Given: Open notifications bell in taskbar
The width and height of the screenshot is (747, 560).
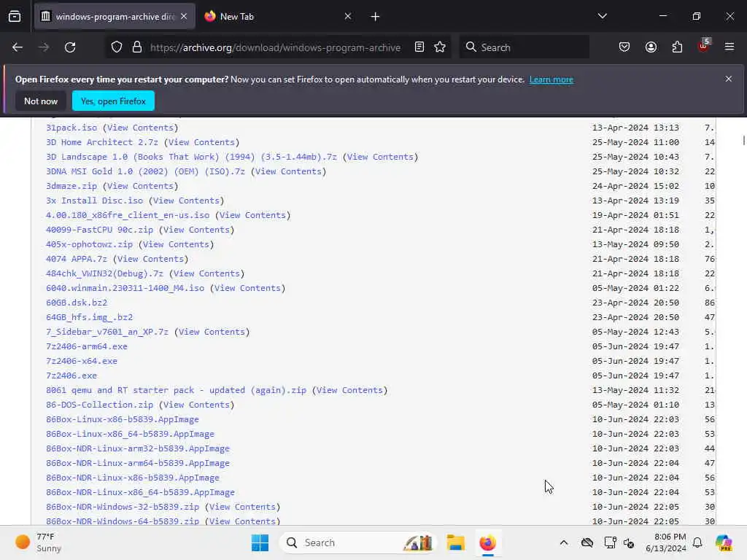Looking at the screenshot, I should point(697,542).
